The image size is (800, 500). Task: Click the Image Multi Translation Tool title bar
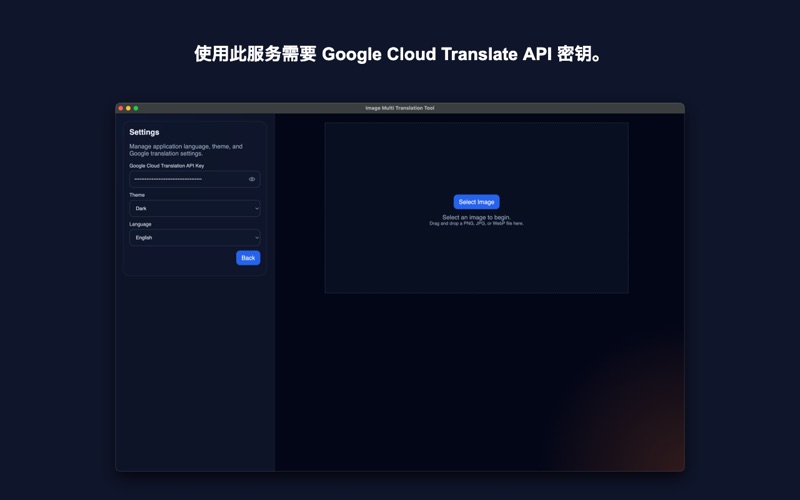(x=400, y=108)
